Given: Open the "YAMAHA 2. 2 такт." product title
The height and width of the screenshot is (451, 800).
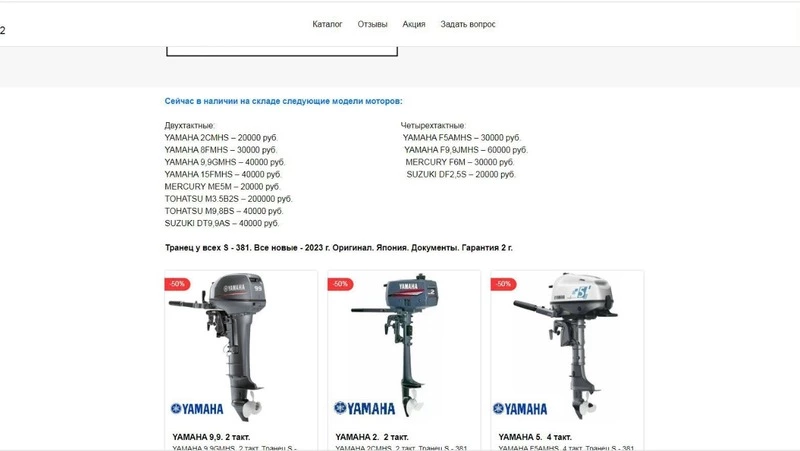Looking at the screenshot, I should pos(371,437).
